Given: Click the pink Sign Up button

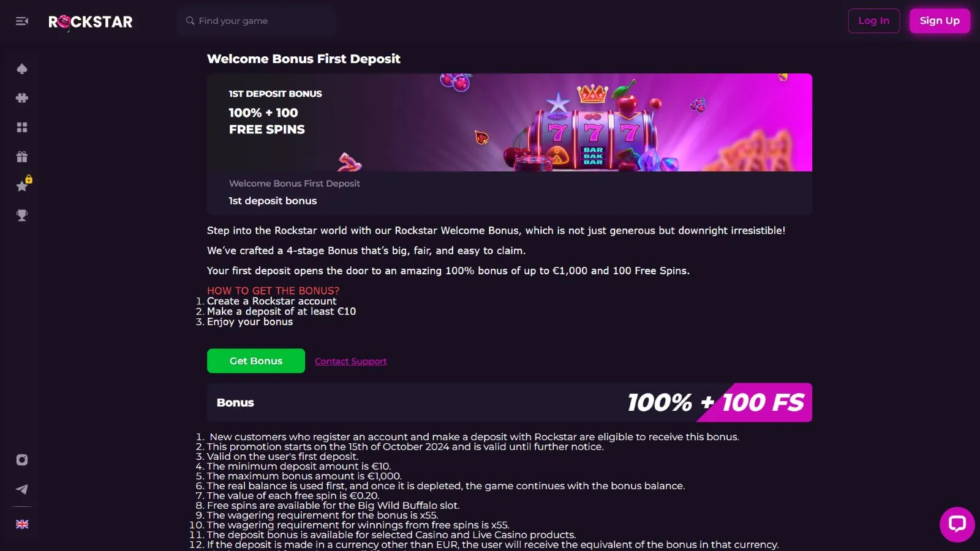Looking at the screenshot, I should pos(940,21).
